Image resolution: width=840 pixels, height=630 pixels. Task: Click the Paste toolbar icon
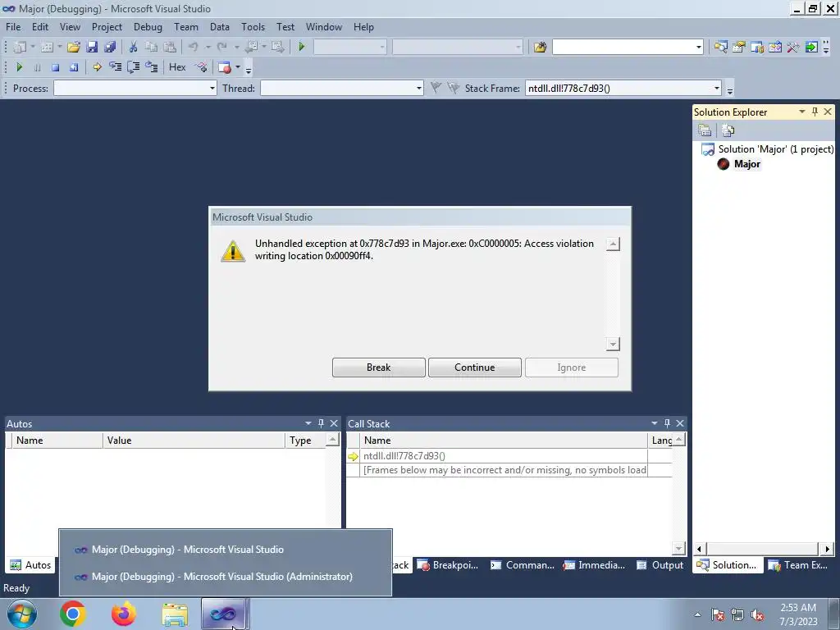[x=169, y=47]
